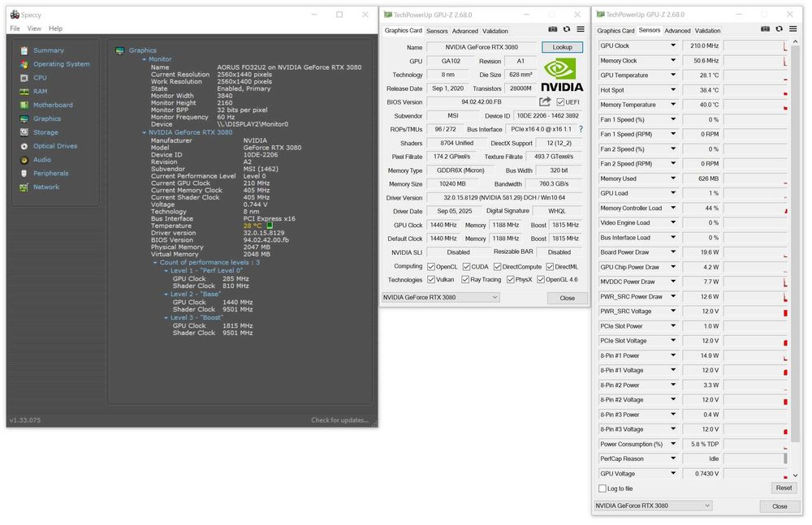Open the Audio speaker icon in Speccy
812x525 pixels.
(x=24, y=160)
